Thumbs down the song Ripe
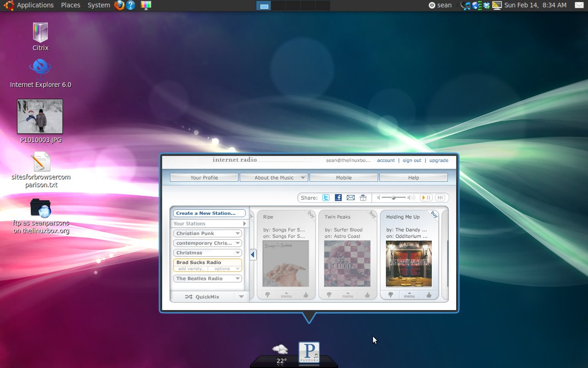Screen dimensions: 588x368 tap(267, 295)
